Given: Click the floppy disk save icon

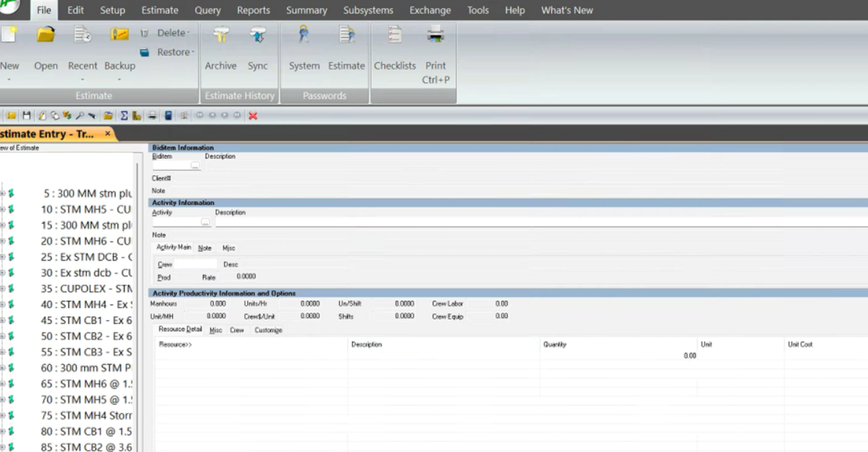Looking at the screenshot, I should (26, 116).
